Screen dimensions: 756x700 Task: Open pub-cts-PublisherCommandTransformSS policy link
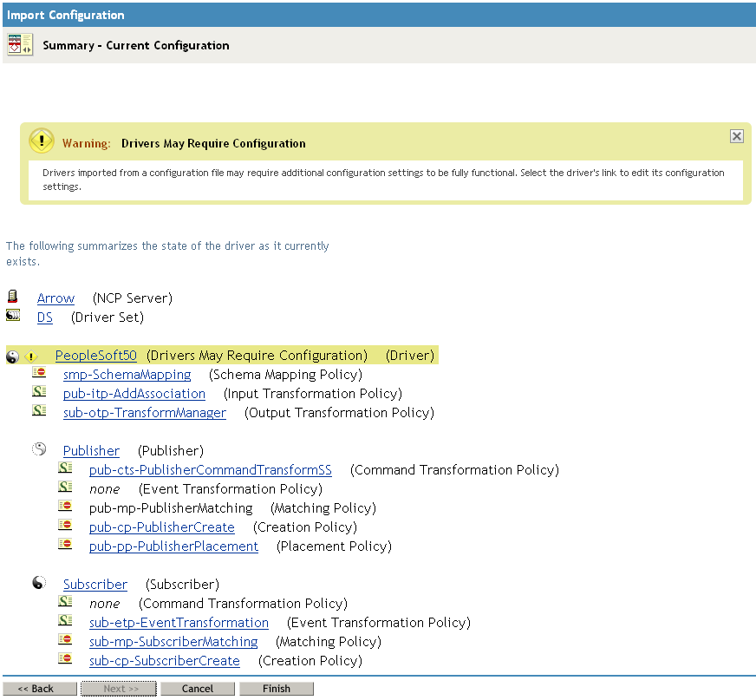tap(210, 470)
